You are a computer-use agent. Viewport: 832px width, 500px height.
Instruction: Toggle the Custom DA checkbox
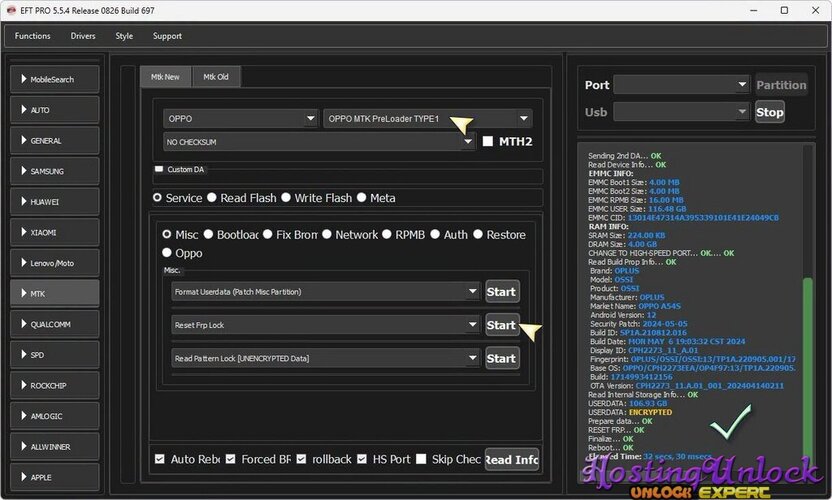coord(159,169)
